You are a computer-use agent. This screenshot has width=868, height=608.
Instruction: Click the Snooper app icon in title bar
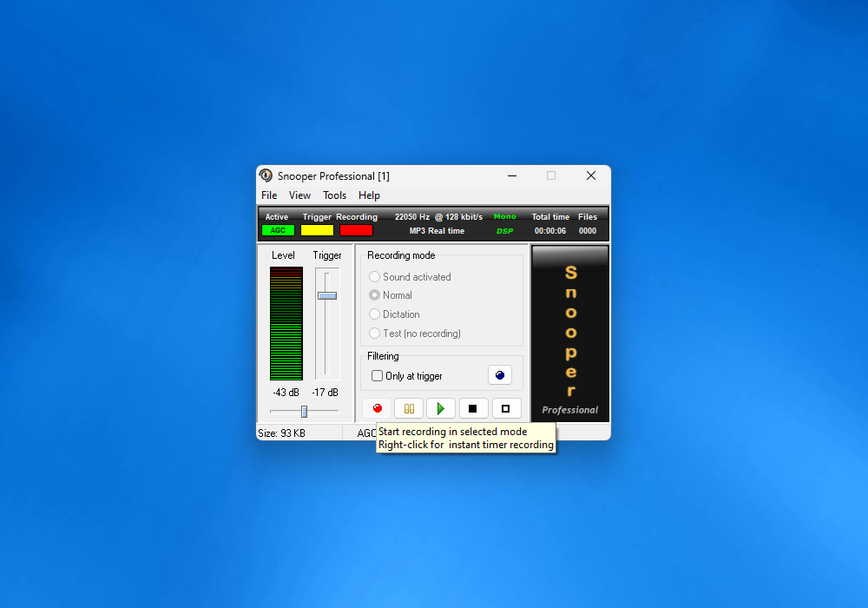[266, 175]
